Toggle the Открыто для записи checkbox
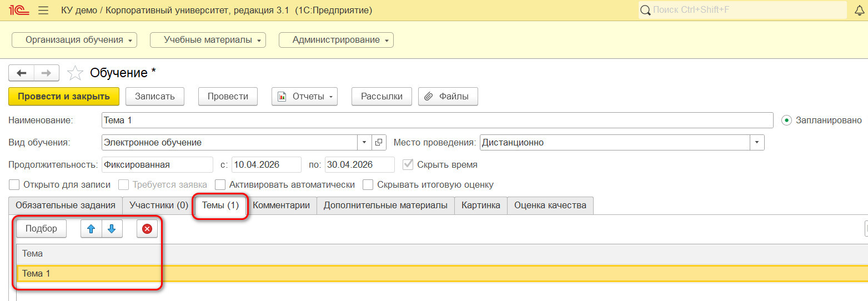Image resolution: width=868 pixels, height=301 pixels. coord(14,184)
